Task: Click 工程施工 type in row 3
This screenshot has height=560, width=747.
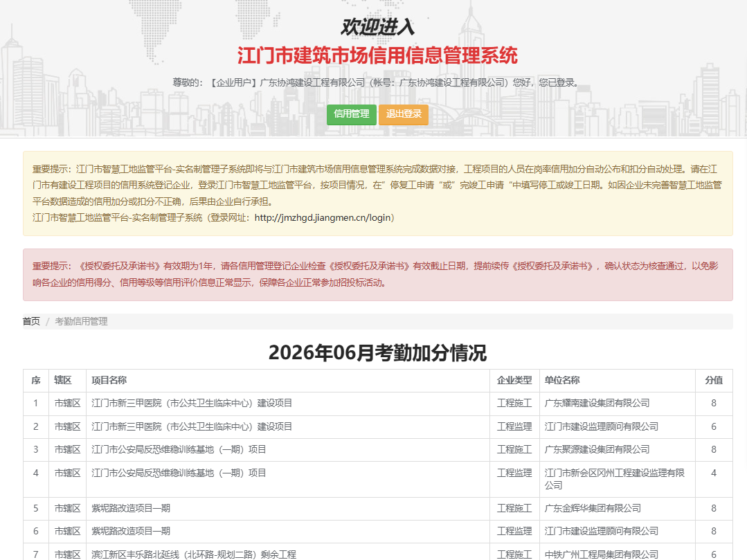Action: point(514,449)
